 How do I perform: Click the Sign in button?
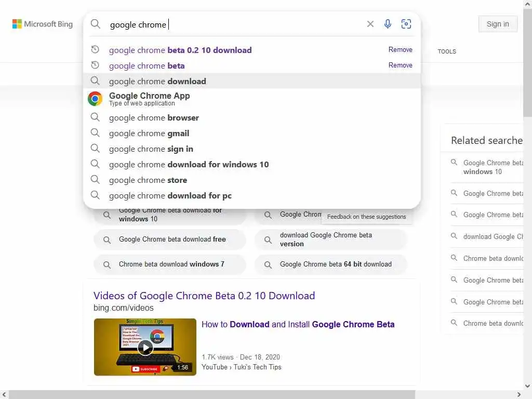(x=498, y=24)
